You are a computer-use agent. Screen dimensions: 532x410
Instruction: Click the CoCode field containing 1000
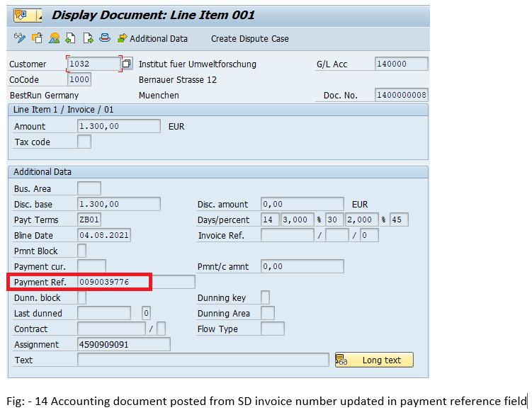click(x=79, y=79)
